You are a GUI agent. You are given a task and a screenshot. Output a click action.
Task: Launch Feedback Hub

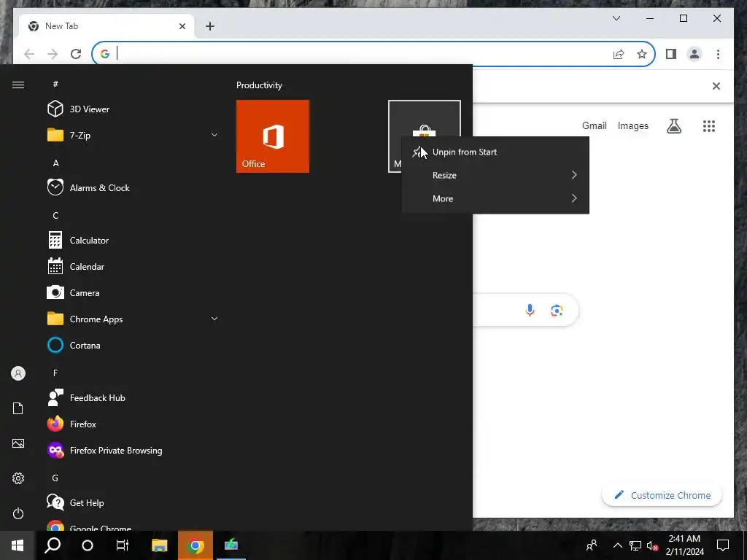click(133, 397)
